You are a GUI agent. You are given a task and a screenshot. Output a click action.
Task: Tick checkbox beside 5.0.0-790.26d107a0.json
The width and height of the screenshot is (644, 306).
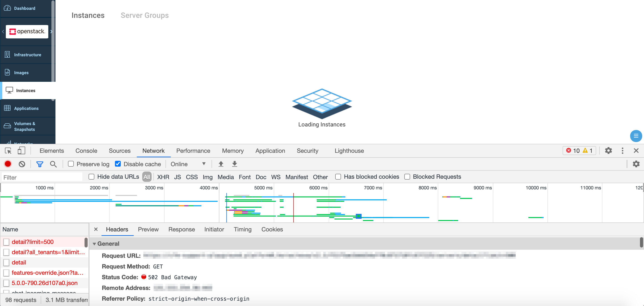6,283
